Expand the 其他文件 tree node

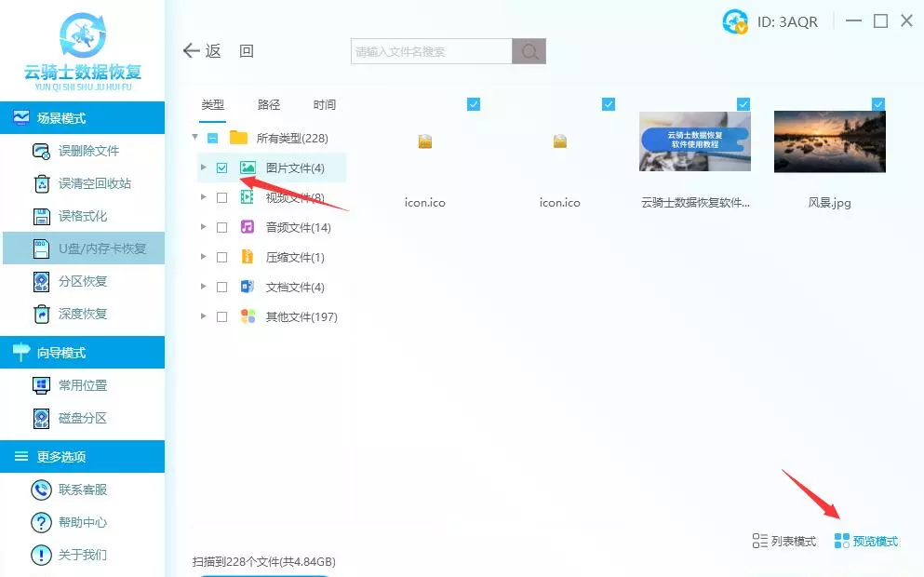203,315
